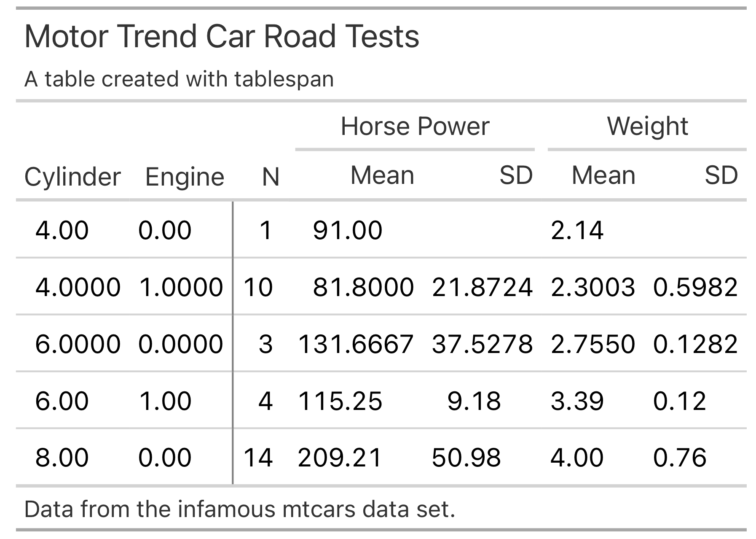The height and width of the screenshot is (539, 756).
Task: Click the footnote about the mtcars data set
Action: pyautogui.click(x=240, y=509)
